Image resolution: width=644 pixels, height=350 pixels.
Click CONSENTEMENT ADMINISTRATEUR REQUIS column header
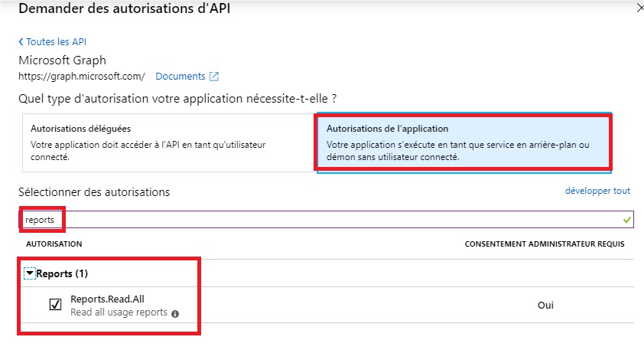(545, 244)
